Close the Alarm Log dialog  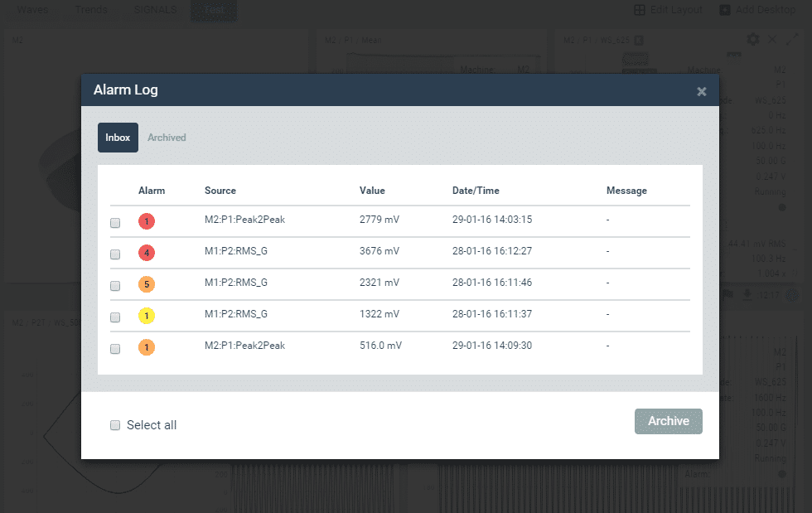coord(701,91)
